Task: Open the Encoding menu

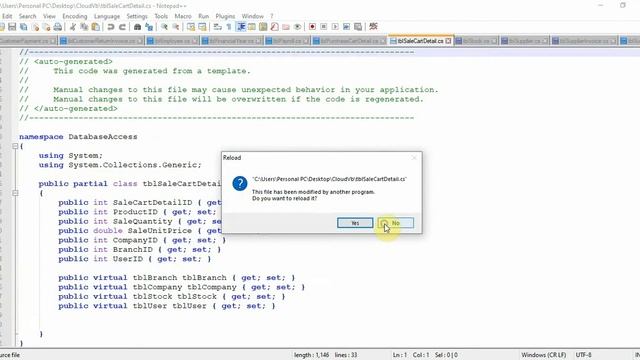Action: [x=75, y=16]
